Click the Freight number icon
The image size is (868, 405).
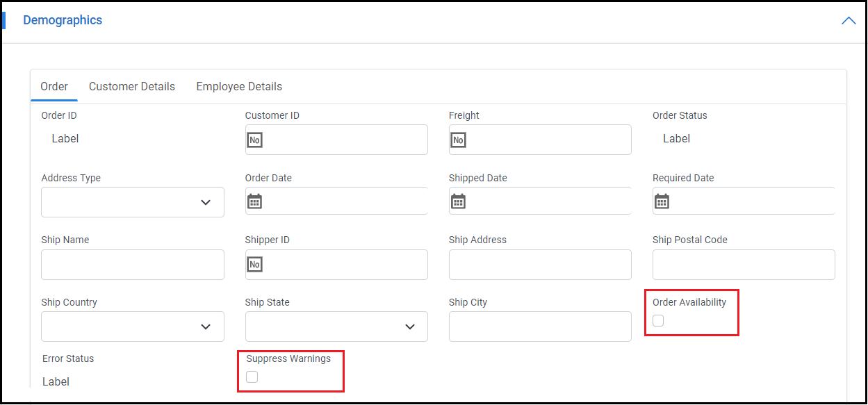pos(458,140)
